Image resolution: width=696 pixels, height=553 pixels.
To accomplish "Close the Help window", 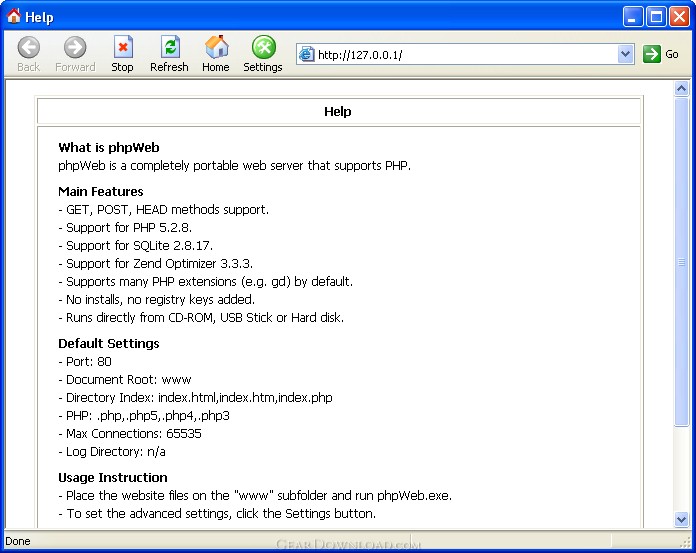I will [680, 17].
